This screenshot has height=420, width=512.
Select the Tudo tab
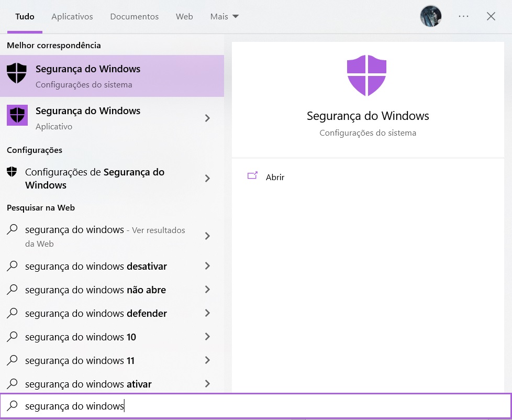pos(25,17)
